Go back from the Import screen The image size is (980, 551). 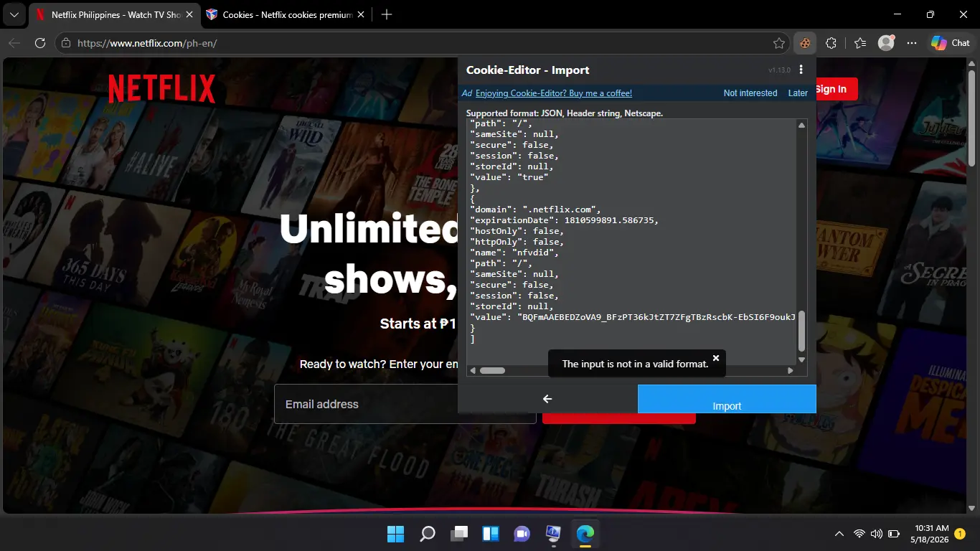(x=547, y=399)
